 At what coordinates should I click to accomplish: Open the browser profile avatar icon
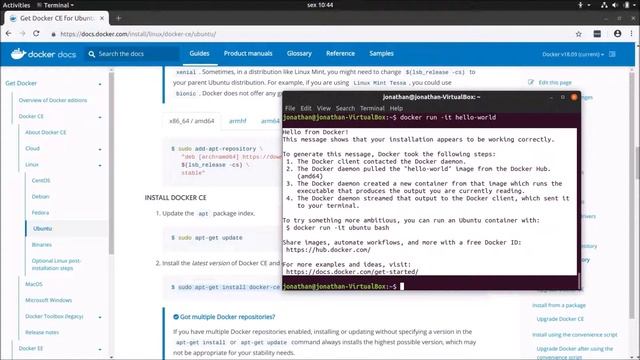617,34
